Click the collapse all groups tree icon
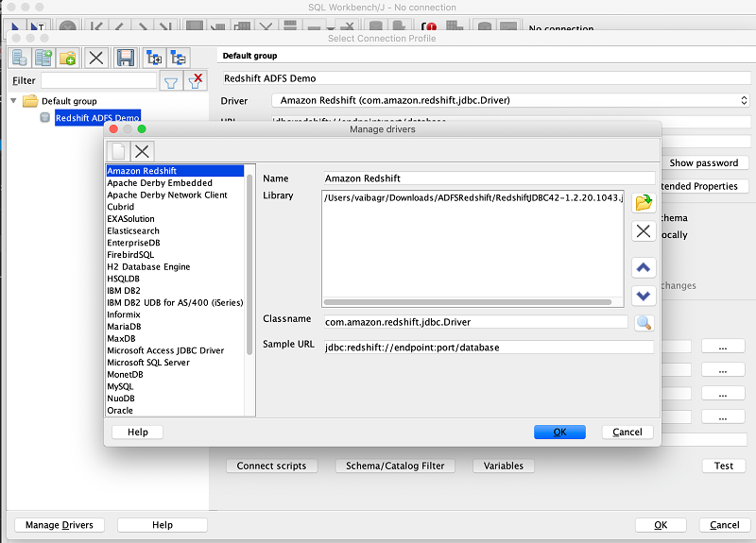Screen dimensions: 756x543 tap(179, 59)
